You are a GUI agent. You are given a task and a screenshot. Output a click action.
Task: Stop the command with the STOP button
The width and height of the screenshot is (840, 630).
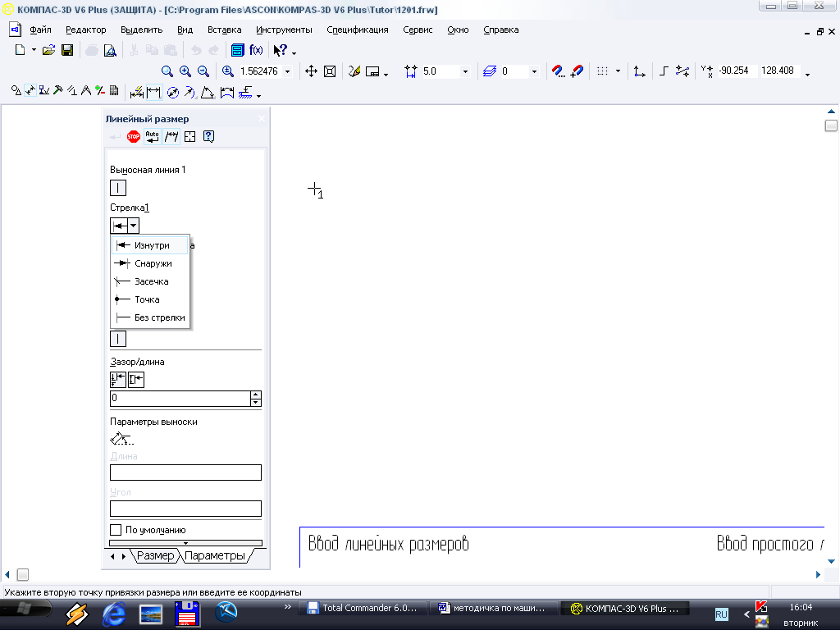pyautogui.click(x=134, y=137)
